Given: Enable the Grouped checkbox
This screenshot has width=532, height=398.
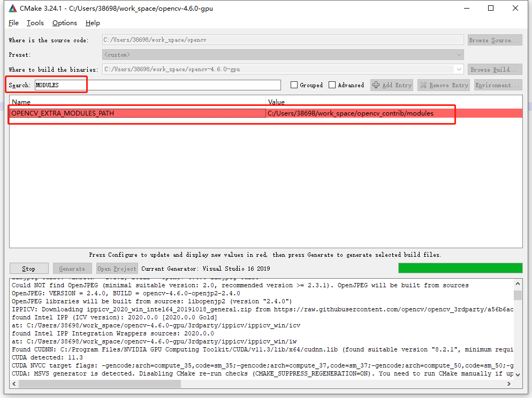Looking at the screenshot, I should 294,85.
